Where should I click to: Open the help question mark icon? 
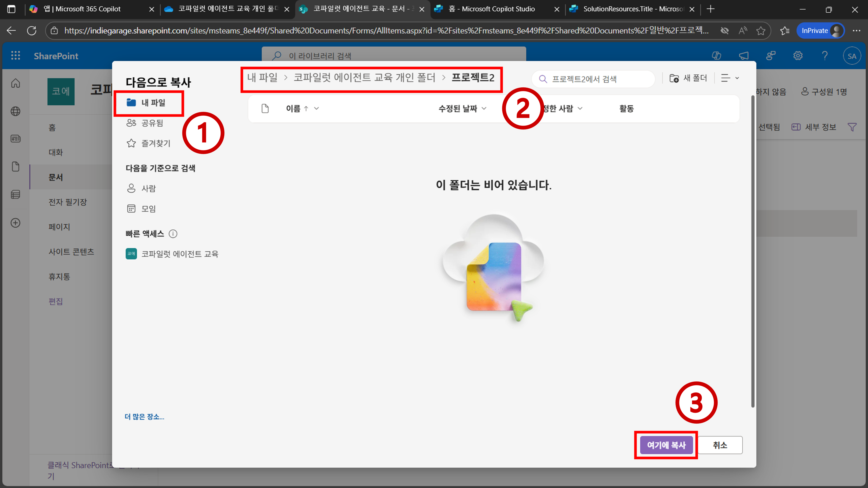coord(825,56)
